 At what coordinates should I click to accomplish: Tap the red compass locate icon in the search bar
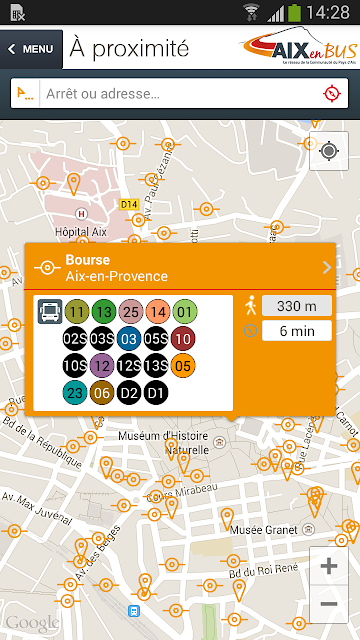[332, 93]
